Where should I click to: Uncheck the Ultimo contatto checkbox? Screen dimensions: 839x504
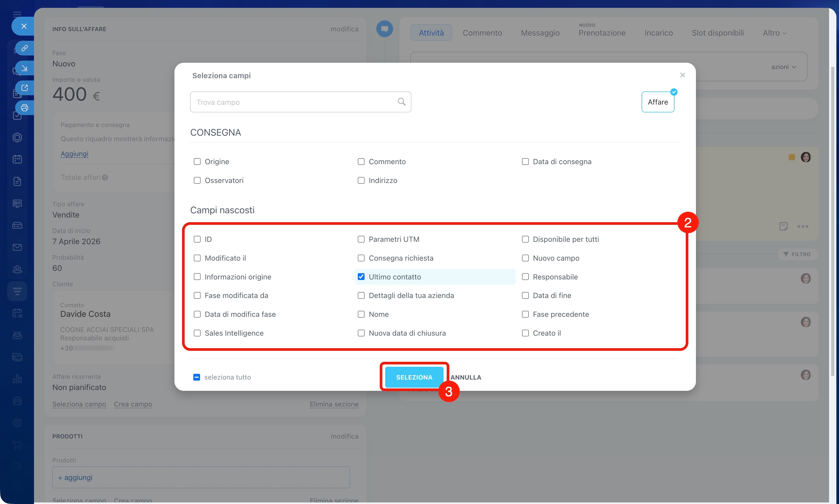[361, 277]
